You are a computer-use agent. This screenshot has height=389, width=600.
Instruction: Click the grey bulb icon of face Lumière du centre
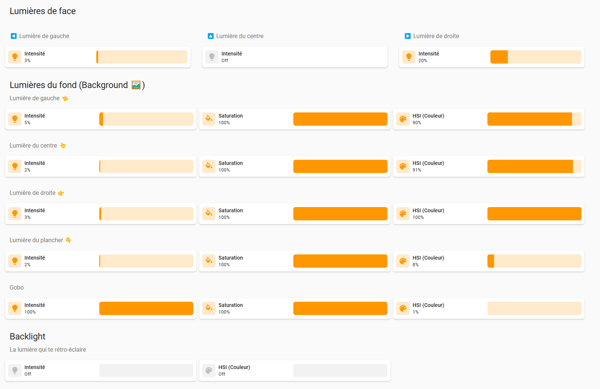coord(212,57)
